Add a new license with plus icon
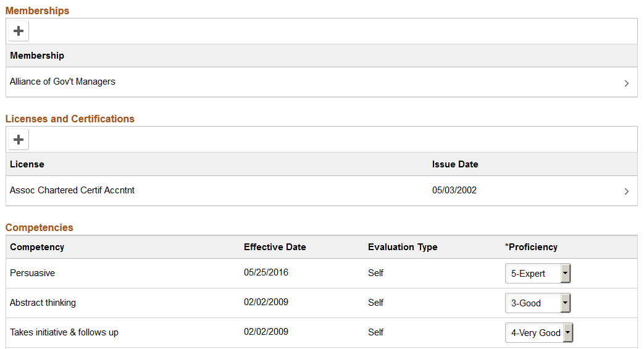This screenshot has width=644, height=349. [x=19, y=140]
